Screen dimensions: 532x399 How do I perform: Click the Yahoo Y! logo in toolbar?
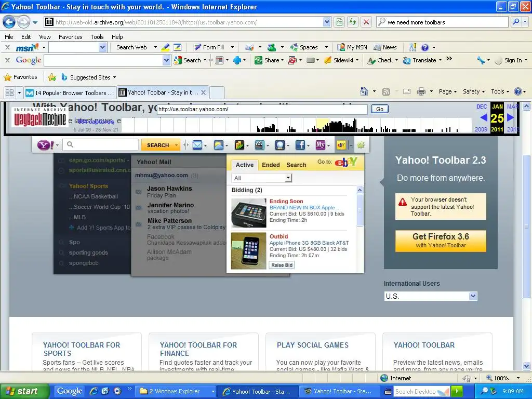pyautogui.click(x=46, y=145)
